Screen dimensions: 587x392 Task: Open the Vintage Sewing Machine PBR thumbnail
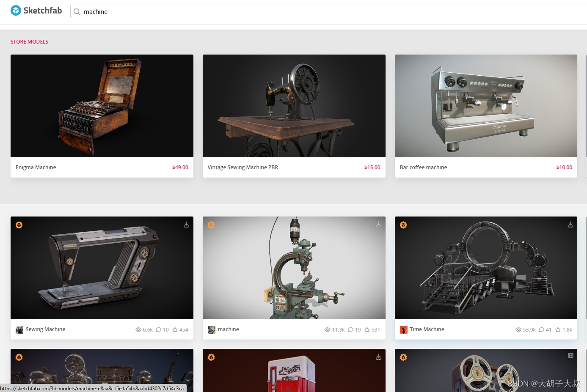click(294, 106)
